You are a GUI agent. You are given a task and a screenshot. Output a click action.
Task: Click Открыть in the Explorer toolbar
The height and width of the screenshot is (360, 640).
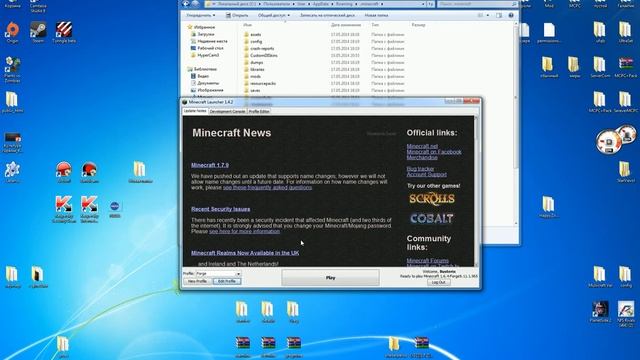[237, 15]
